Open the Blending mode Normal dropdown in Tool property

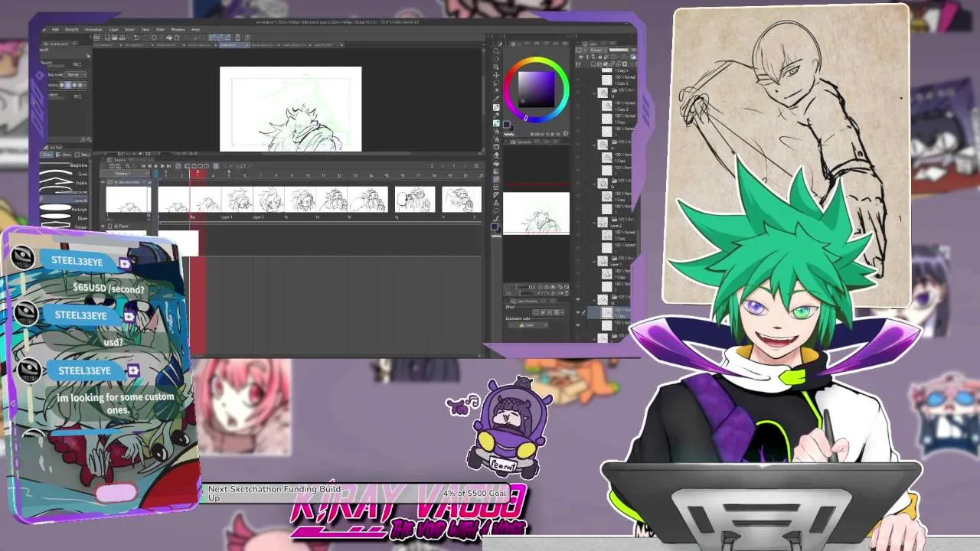76,74
